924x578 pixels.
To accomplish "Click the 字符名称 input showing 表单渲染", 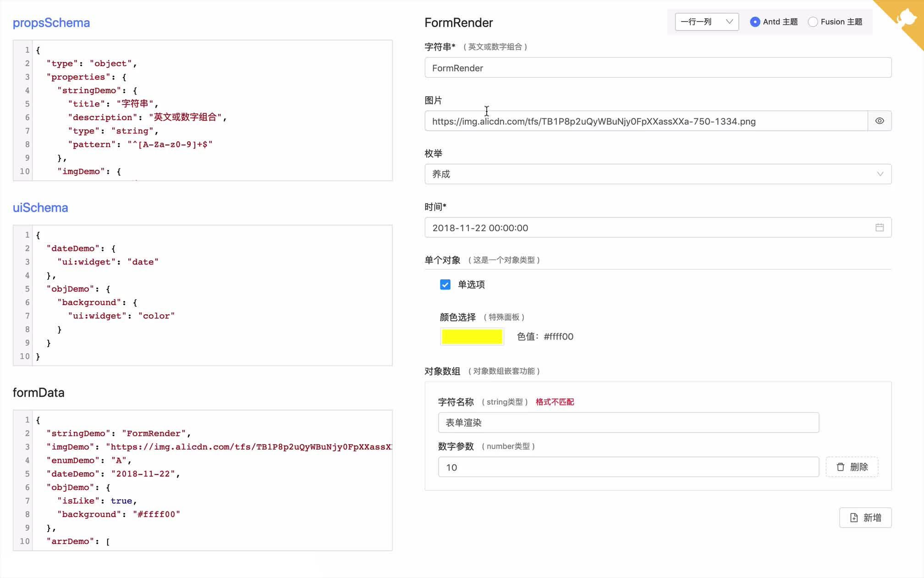I will pos(628,422).
